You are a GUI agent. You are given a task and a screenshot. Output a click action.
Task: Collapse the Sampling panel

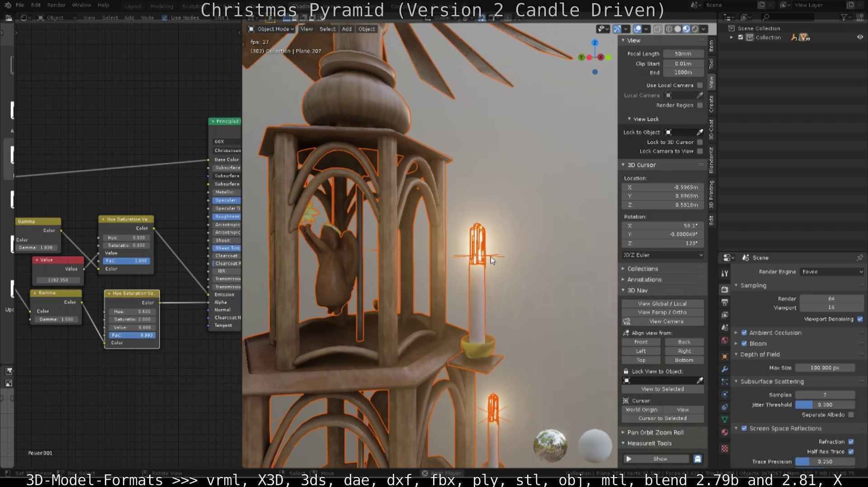click(x=753, y=286)
